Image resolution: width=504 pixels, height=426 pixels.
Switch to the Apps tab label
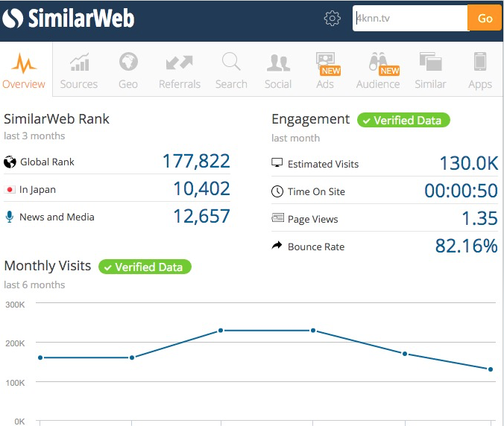[480, 85]
